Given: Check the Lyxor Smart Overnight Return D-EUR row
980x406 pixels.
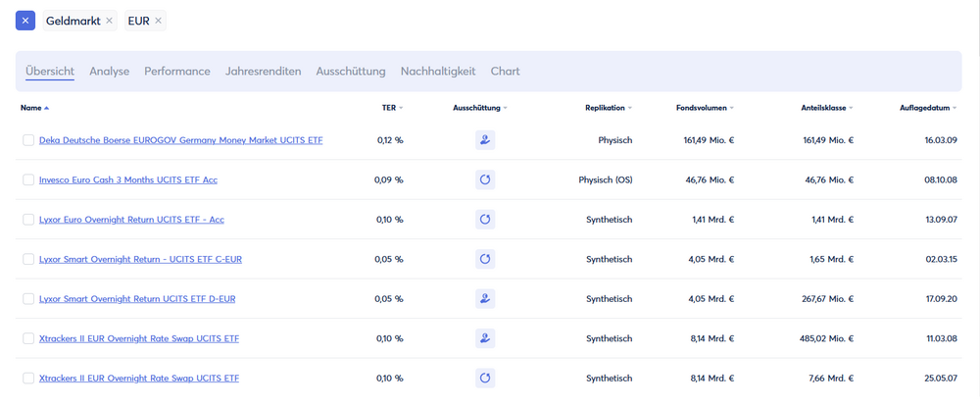Looking at the screenshot, I should coord(28,299).
